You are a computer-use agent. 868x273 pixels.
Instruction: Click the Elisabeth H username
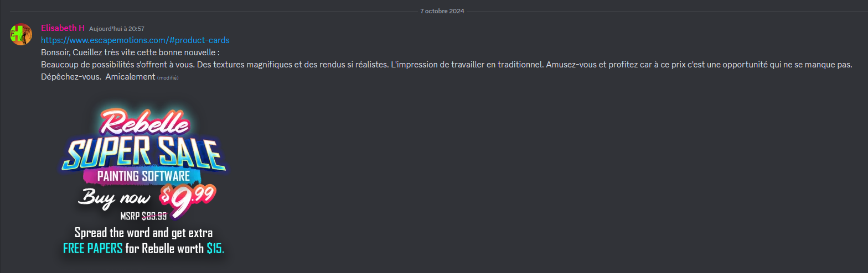point(63,28)
